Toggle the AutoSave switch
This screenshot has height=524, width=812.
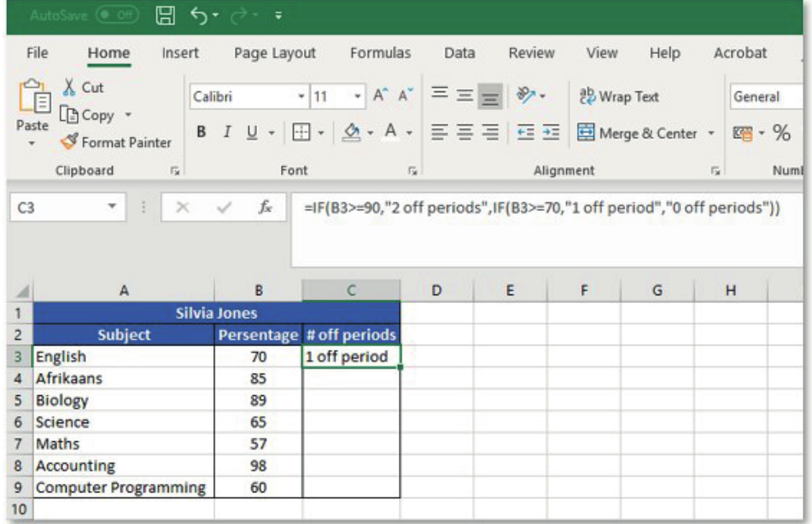pos(118,15)
